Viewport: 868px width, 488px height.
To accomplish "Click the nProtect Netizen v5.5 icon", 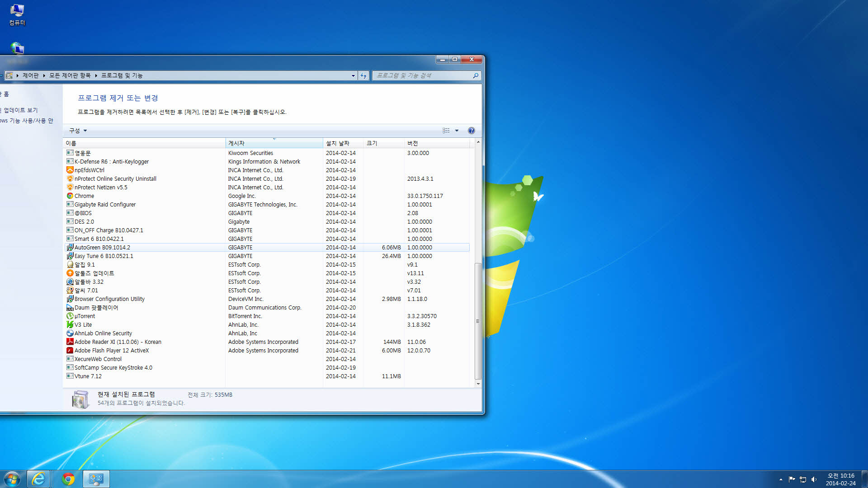I will tap(70, 187).
